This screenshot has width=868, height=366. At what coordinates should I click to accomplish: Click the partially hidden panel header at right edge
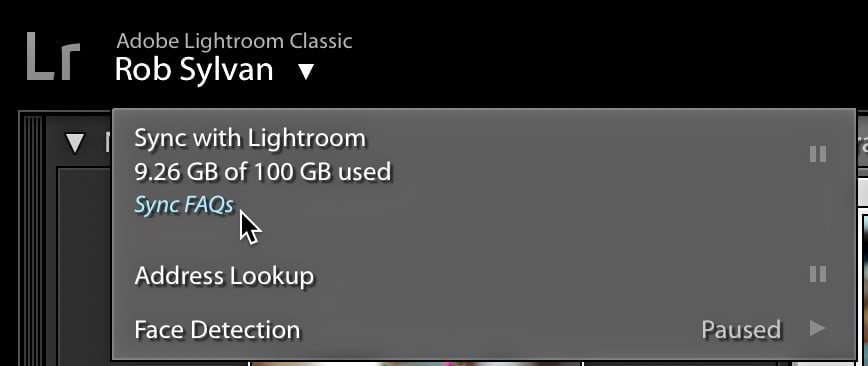pos(862,143)
